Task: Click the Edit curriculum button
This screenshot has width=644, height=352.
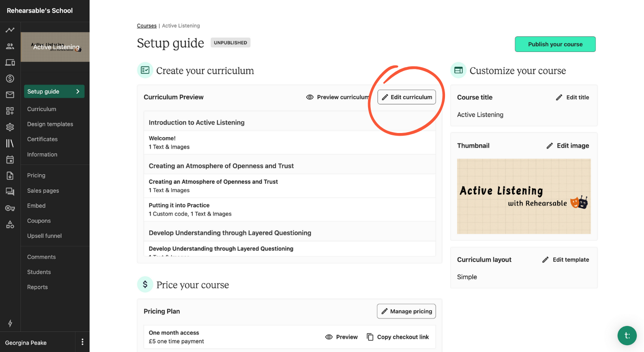Action: (407, 97)
